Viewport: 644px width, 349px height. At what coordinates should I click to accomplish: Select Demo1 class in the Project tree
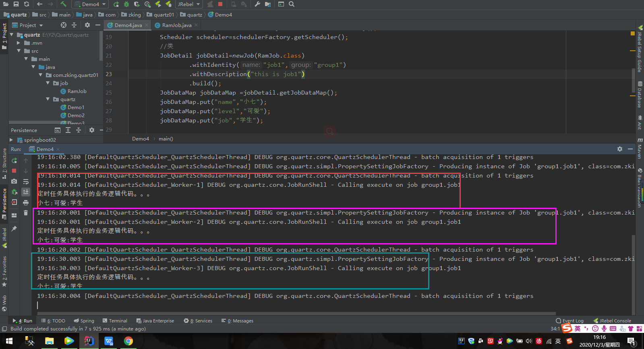(x=76, y=107)
